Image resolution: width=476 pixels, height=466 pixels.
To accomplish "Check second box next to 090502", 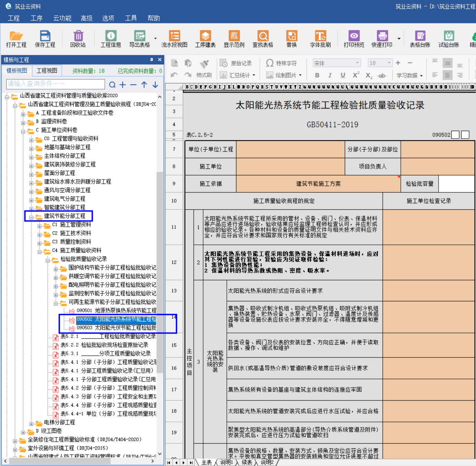I will tap(465, 135).
